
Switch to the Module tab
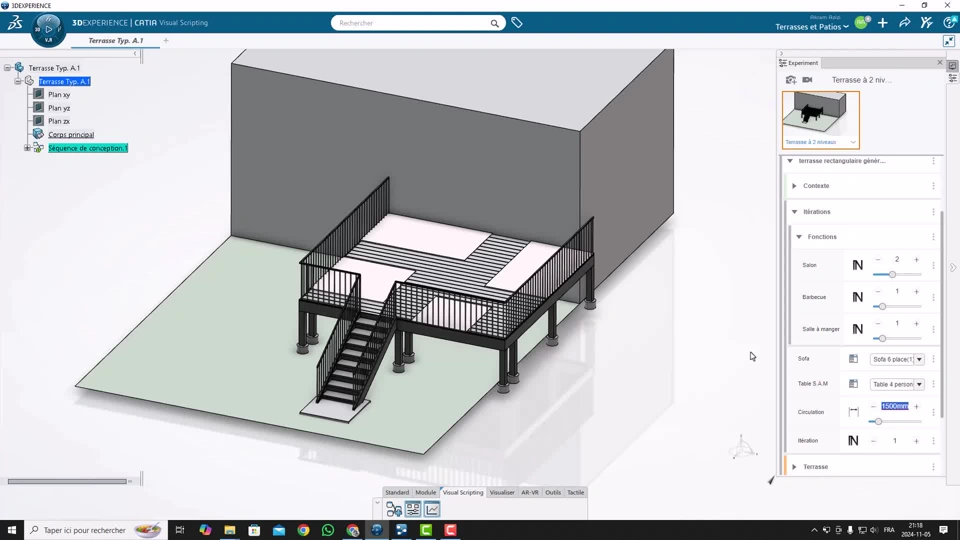pyautogui.click(x=426, y=492)
